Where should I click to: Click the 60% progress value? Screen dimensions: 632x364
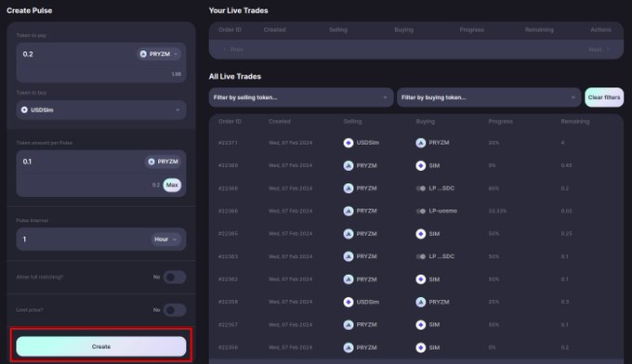point(494,188)
